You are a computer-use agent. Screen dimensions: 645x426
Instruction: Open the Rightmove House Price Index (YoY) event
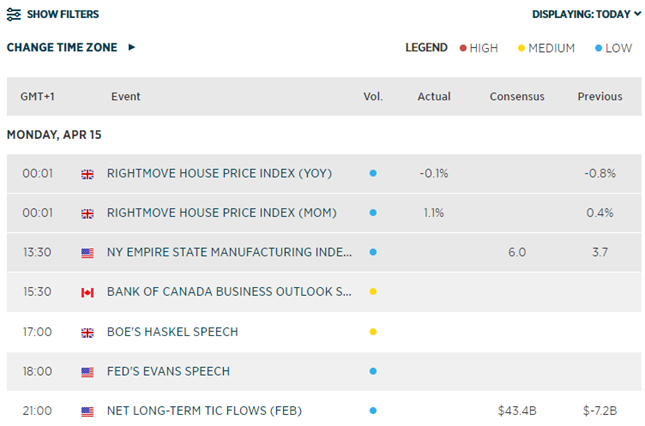tap(218, 173)
